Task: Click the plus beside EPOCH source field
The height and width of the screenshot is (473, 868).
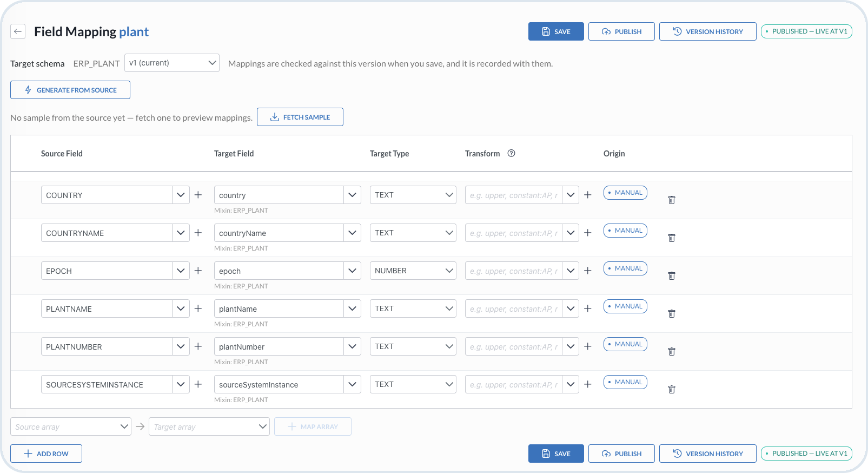Action: point(198,271)
